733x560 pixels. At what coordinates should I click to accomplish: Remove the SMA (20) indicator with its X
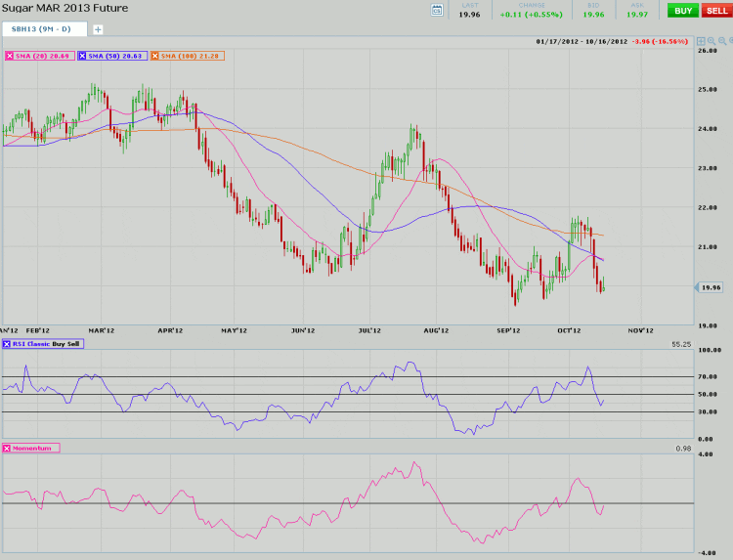10,56
